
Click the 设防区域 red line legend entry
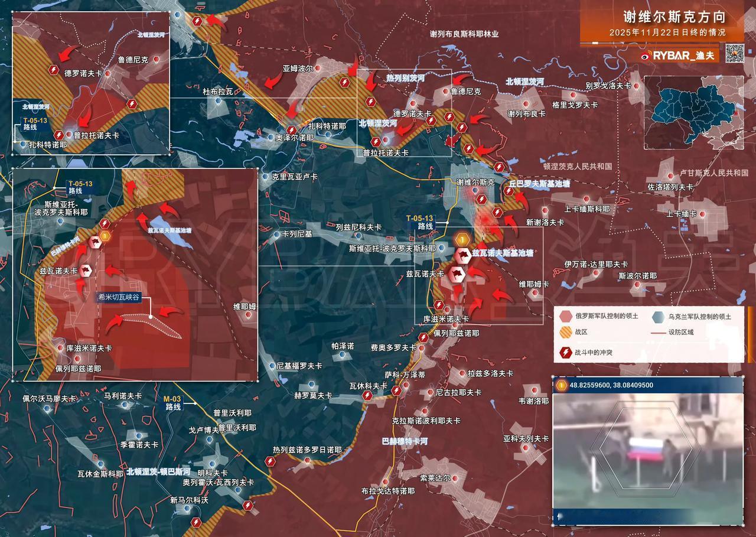673,332
